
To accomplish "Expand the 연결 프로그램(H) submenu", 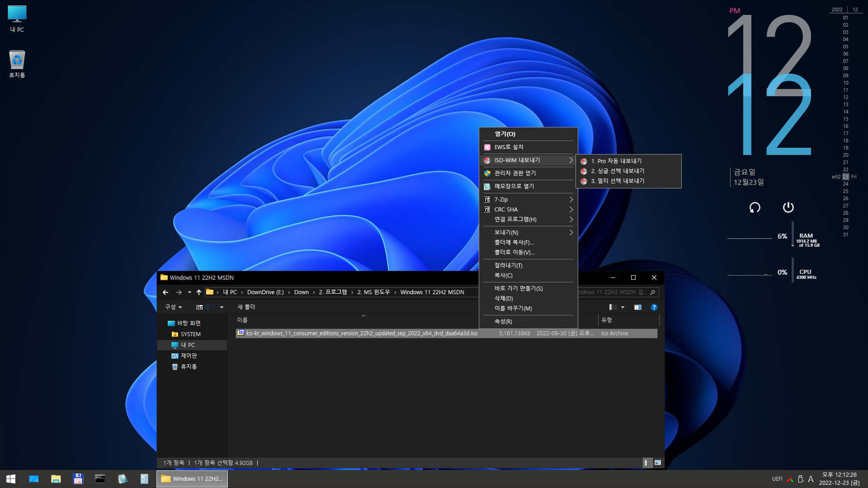I will click(528, 220).
